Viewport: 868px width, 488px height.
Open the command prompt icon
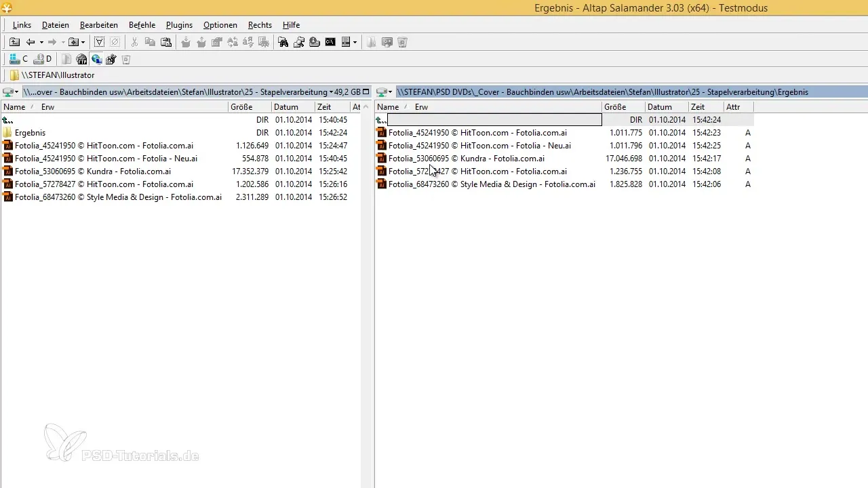coord(330,42)
